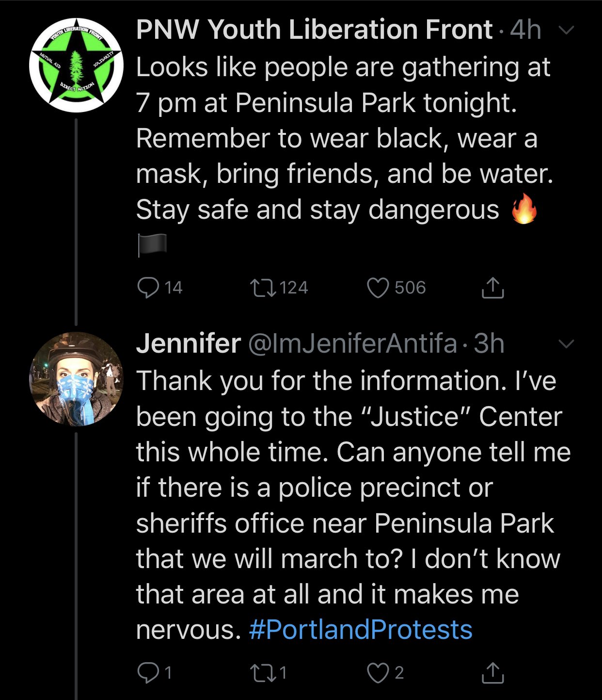View Jennifer's masked profile photo
This screenshot has width=602, height=700.
tap(77, 379)
